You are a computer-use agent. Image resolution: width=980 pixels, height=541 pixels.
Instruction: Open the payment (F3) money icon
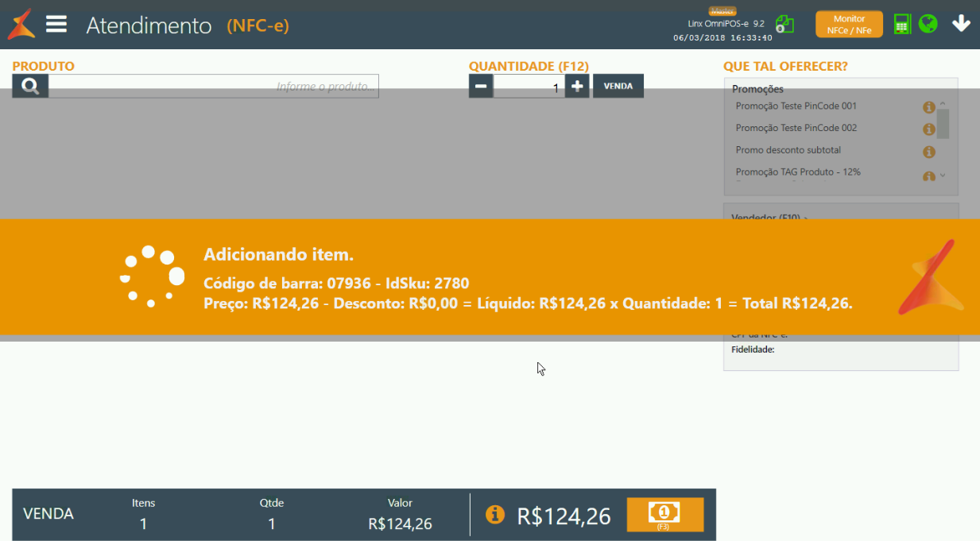[665, 514]
